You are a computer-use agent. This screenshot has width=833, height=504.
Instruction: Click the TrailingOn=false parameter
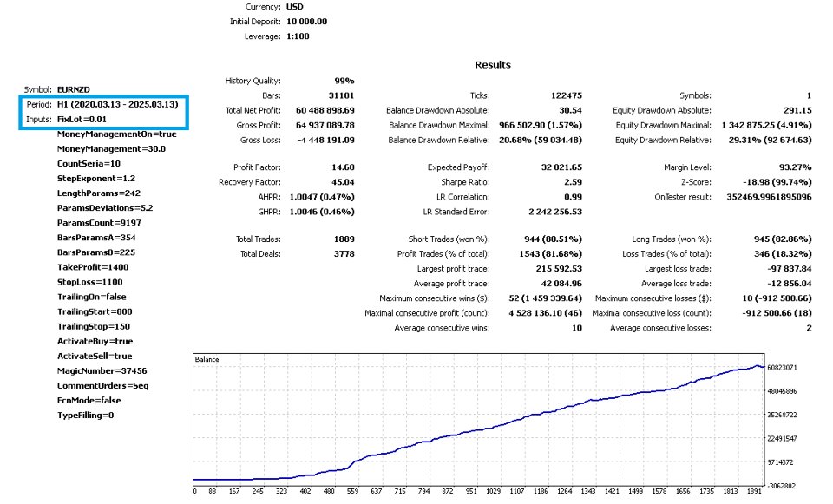coord(91,297)
